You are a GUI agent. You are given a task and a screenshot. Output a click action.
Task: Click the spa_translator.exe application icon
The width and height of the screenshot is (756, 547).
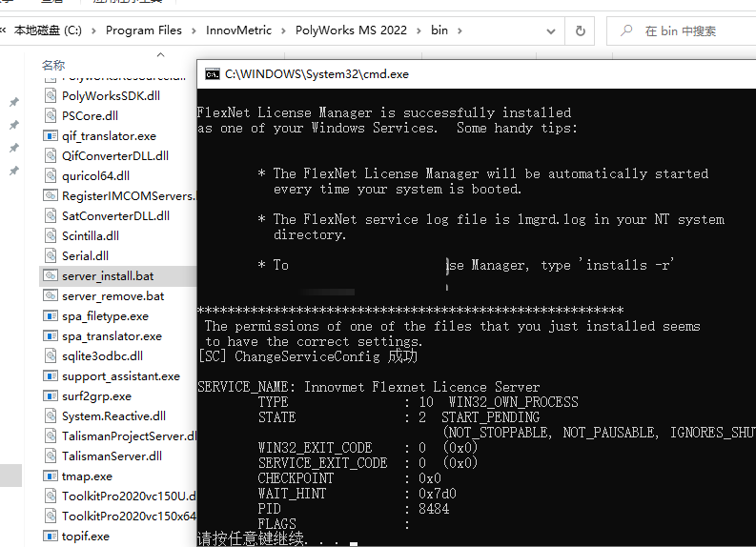(51, 335)
